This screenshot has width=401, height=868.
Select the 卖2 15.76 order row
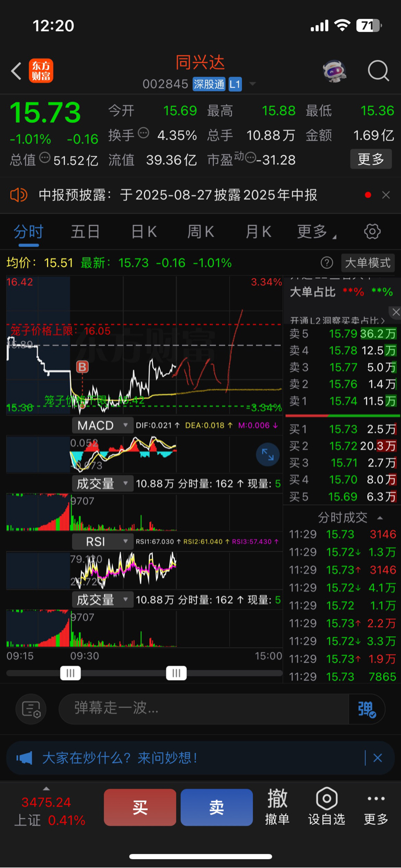click(343, 384)
